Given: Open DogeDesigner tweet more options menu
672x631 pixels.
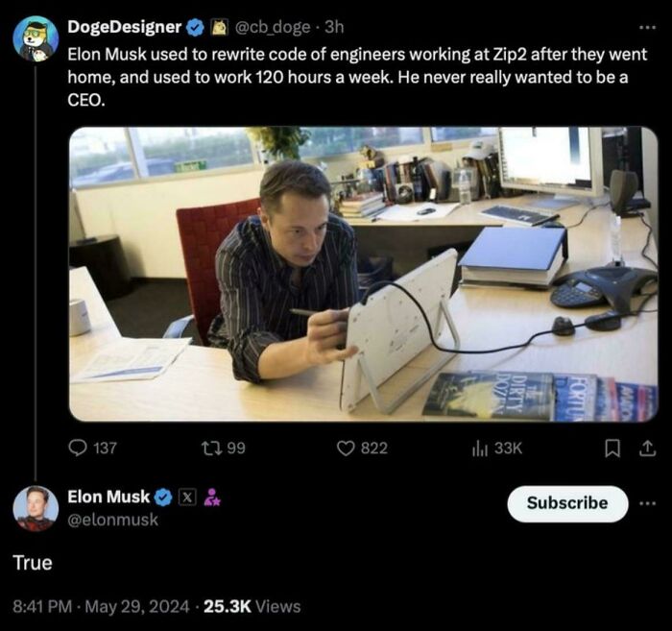Looking at the screenshot, I should click(x=648, y=27).
